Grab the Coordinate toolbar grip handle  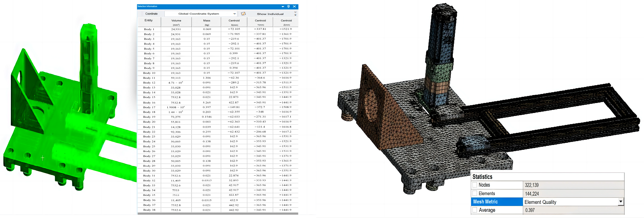click(x=142, y=14)
